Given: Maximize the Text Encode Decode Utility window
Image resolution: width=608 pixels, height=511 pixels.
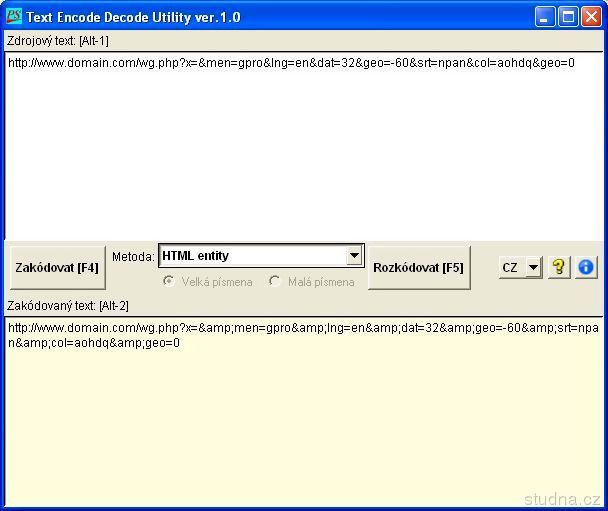Looking at the screenshot, I should 568,17.
